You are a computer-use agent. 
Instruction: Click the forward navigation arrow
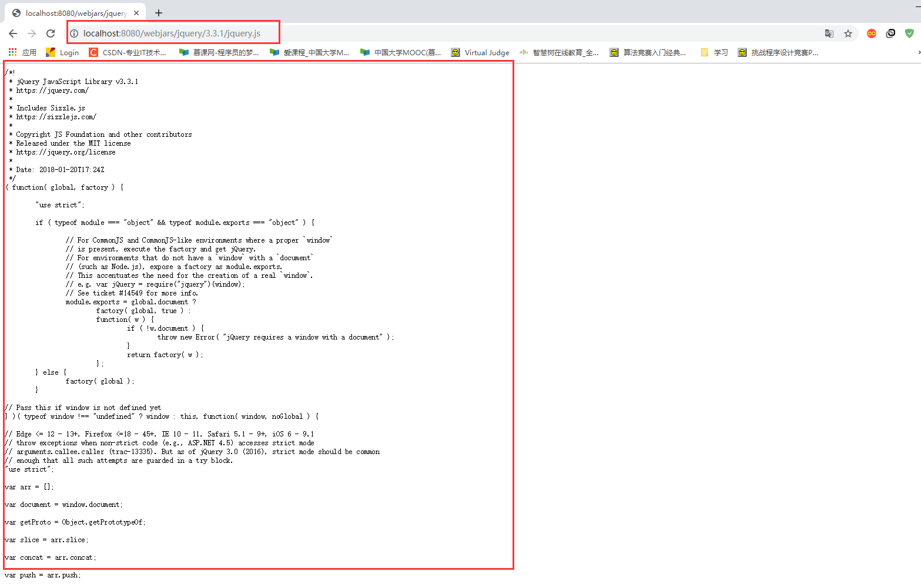[x=32, y=33]
